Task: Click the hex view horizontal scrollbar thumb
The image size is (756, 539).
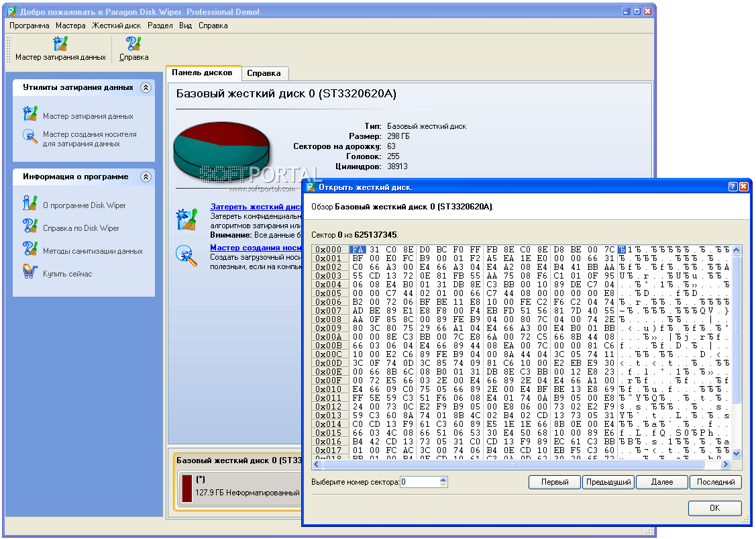Action: pos(513,464)
